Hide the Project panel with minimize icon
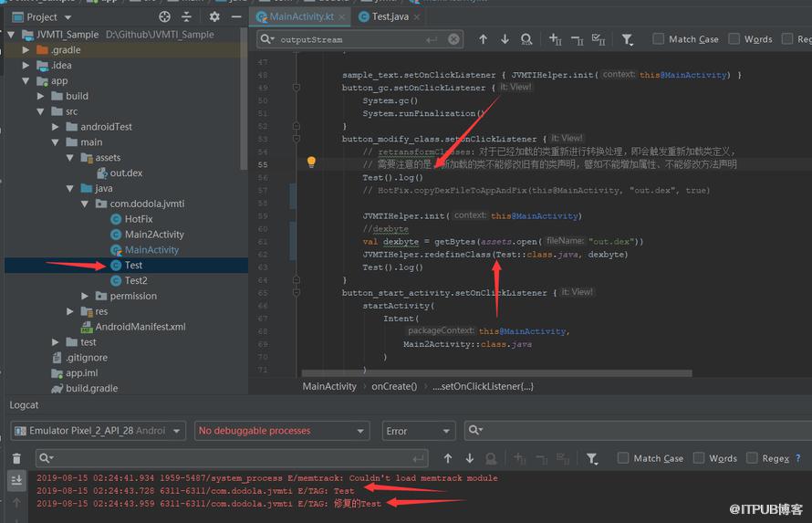Viewport: 812px width, 523px height. pos(236,17)
